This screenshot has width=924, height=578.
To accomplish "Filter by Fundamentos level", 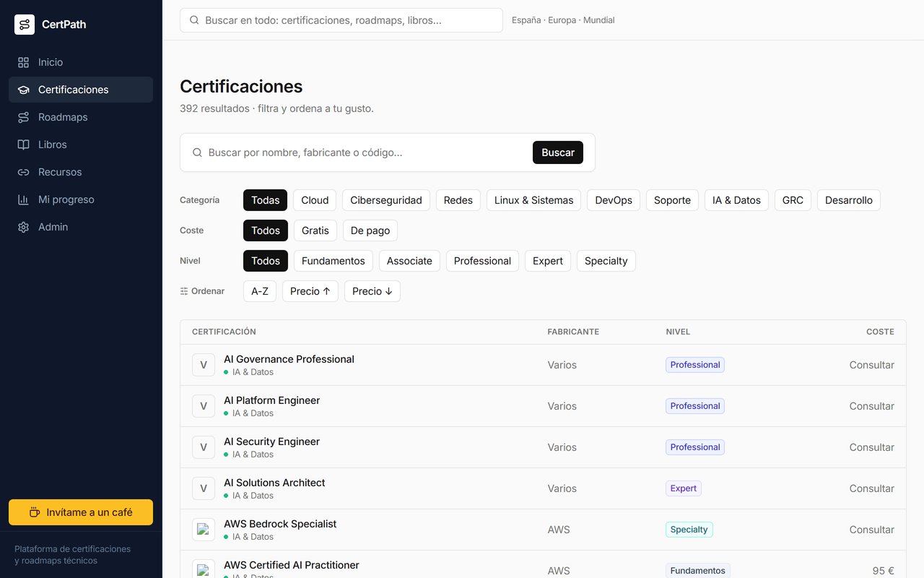I will (334, 261).
